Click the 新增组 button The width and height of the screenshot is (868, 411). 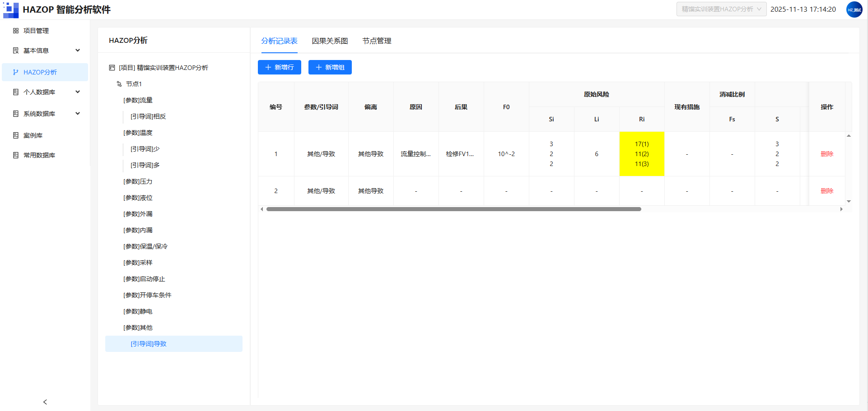click(330, 67)
